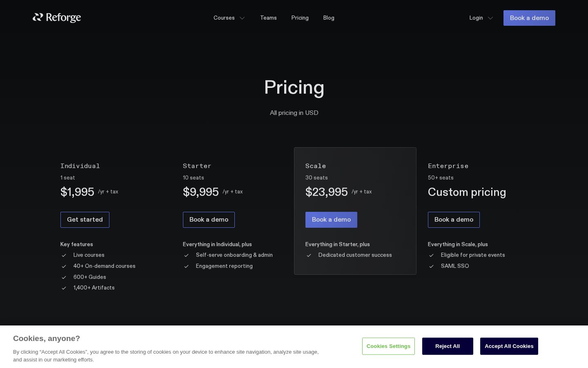Image resolution: width=588 pixels, height=368 pixels.
Task: Click checkmark beside Dedicated customer success
Action: (309, 255)
